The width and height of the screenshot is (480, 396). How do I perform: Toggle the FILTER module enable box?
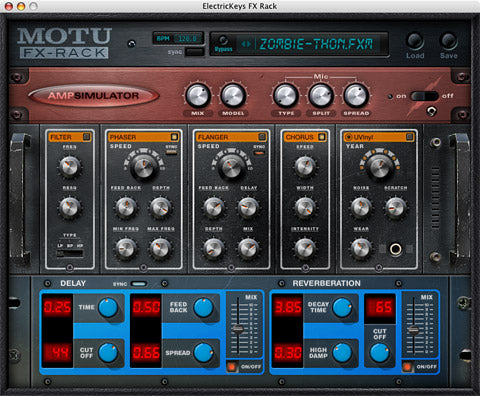[86, 137]
